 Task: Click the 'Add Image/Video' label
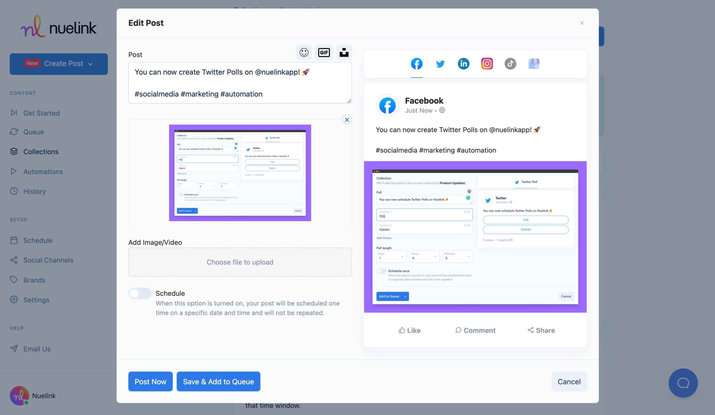click(x=155, y=243)
